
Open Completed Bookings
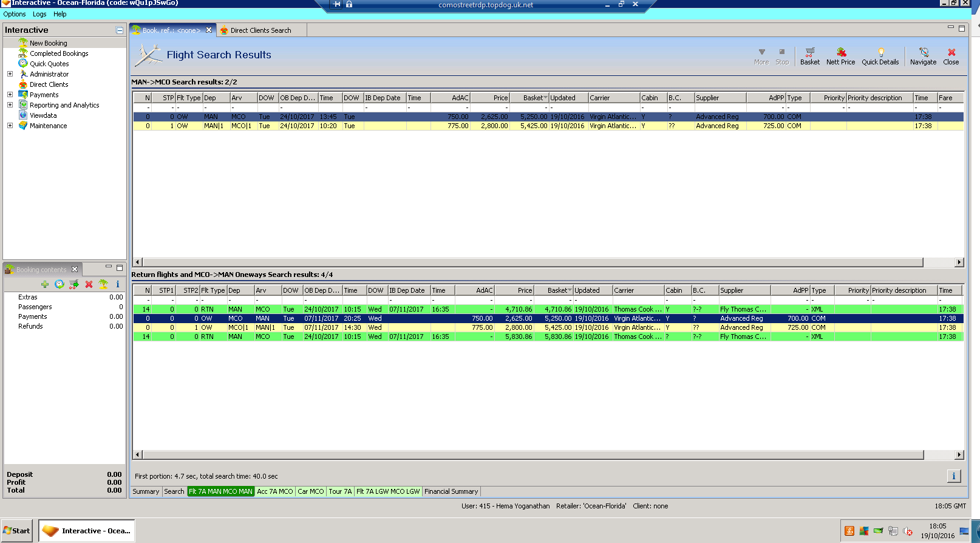pyautogui.click(x=59, y=53)
